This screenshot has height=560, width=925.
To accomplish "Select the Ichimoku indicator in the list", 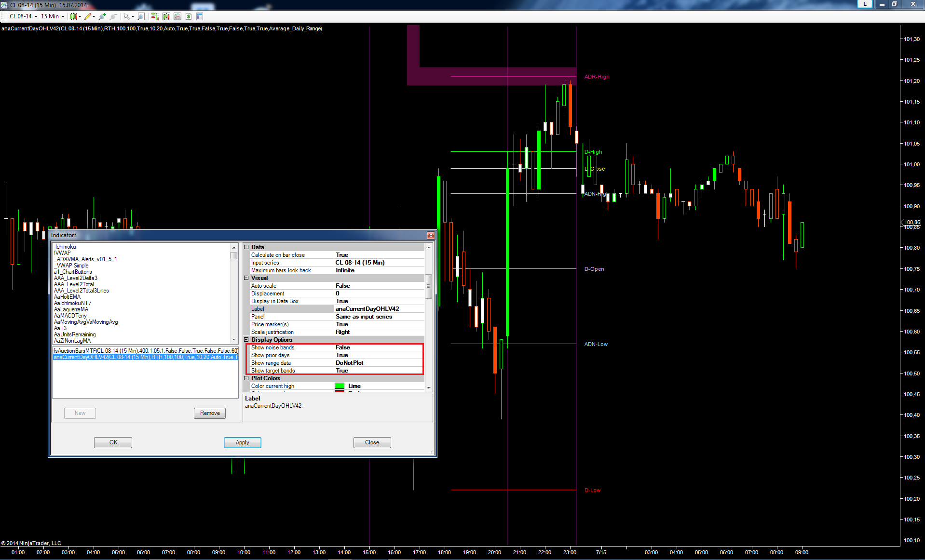I will coord(66,247).
